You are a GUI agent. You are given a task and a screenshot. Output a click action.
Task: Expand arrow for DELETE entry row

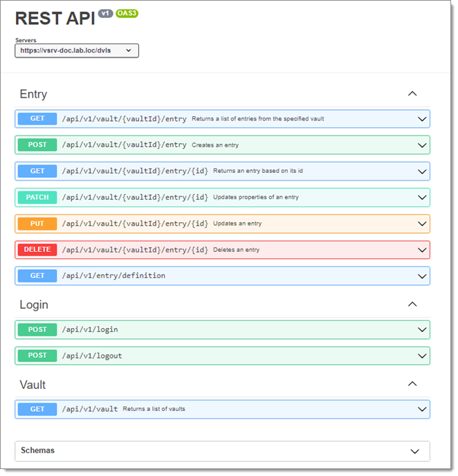422,250
